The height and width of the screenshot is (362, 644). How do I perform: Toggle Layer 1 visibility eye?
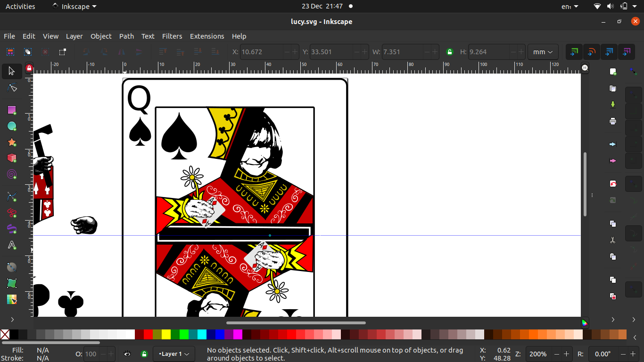pyautogui.click(x=127, y=354)
